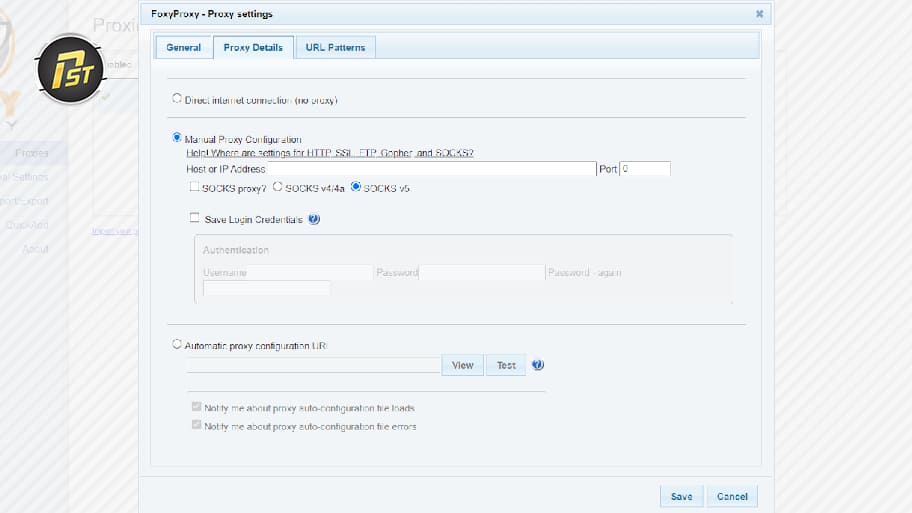Image resolution: width=912 pixels, height=513 pixels.
Task: Close the FoxyProxy Proxy settings dialog
Action: pyautogui.click(x=759, y=14)
